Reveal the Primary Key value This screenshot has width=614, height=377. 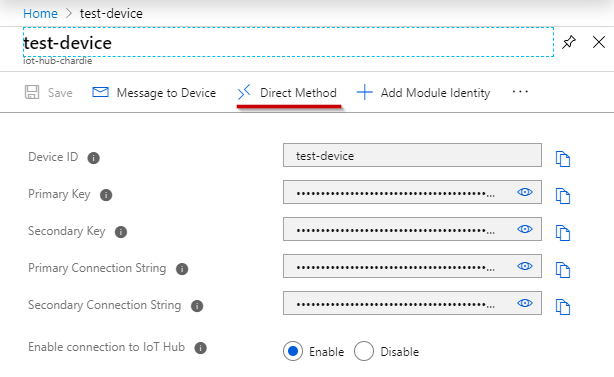(525, 192)
